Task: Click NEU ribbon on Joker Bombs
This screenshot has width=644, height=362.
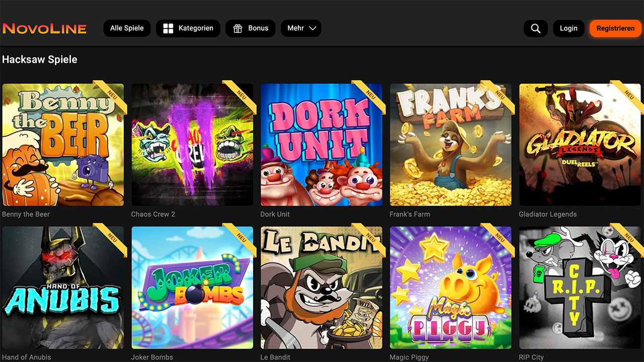Action: pos(242,237)
